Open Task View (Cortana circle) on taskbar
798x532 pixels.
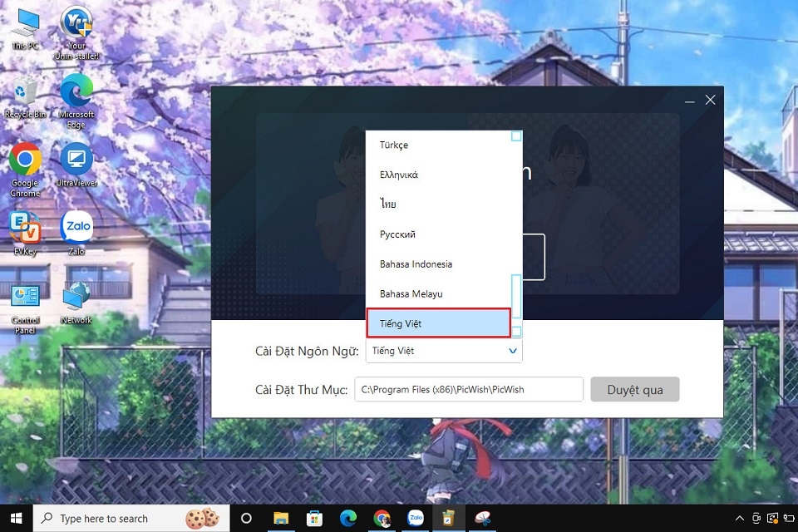[246, 518]
